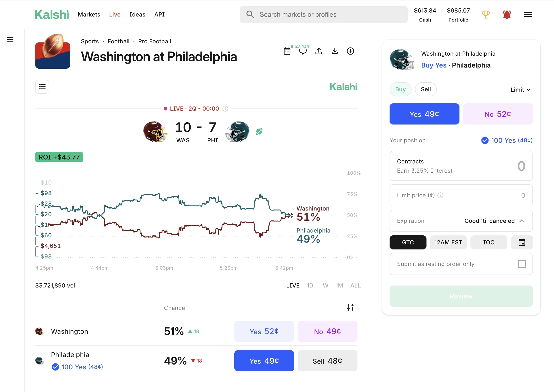Image resolution: width=554 pixels, height=392 pixels.
Task: Collapse the Expiration section
Action: coord(522,221)
